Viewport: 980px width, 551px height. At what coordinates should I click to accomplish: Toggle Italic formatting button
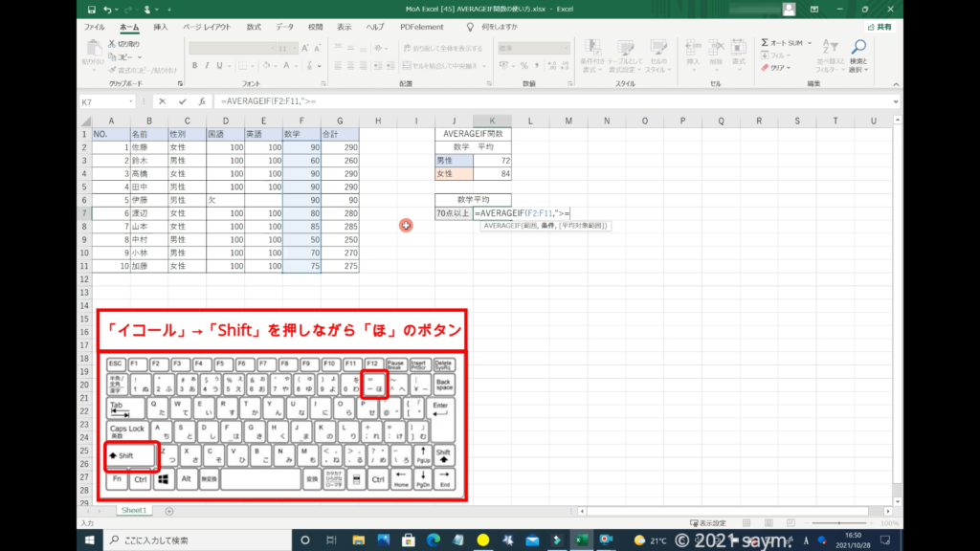207,66
